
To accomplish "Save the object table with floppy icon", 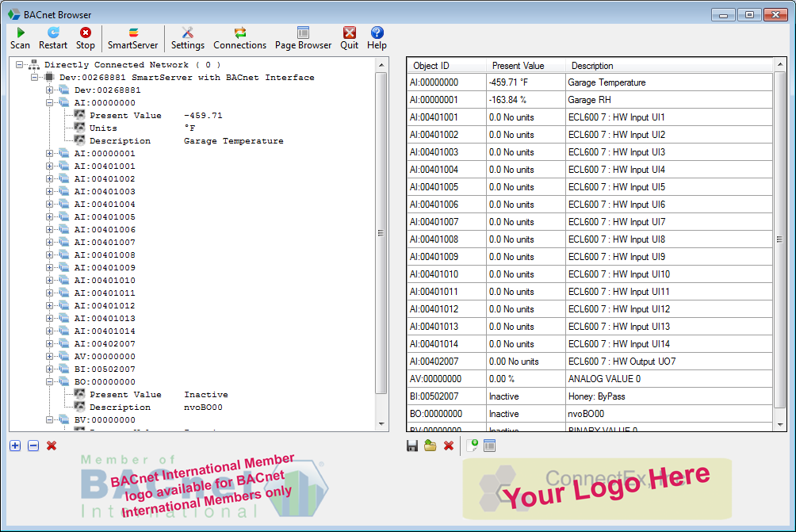I will click(x=412, y=446).
